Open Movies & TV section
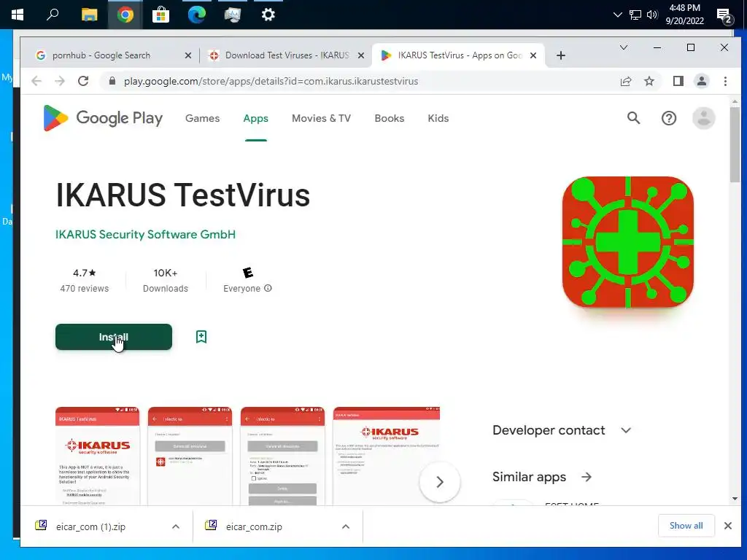Viewport: 747px width, 560px height. (x=321, y=118)
